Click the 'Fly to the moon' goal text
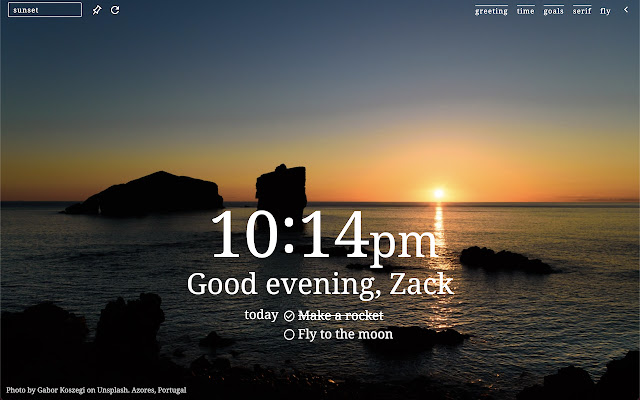 click(x=345, y=335)
